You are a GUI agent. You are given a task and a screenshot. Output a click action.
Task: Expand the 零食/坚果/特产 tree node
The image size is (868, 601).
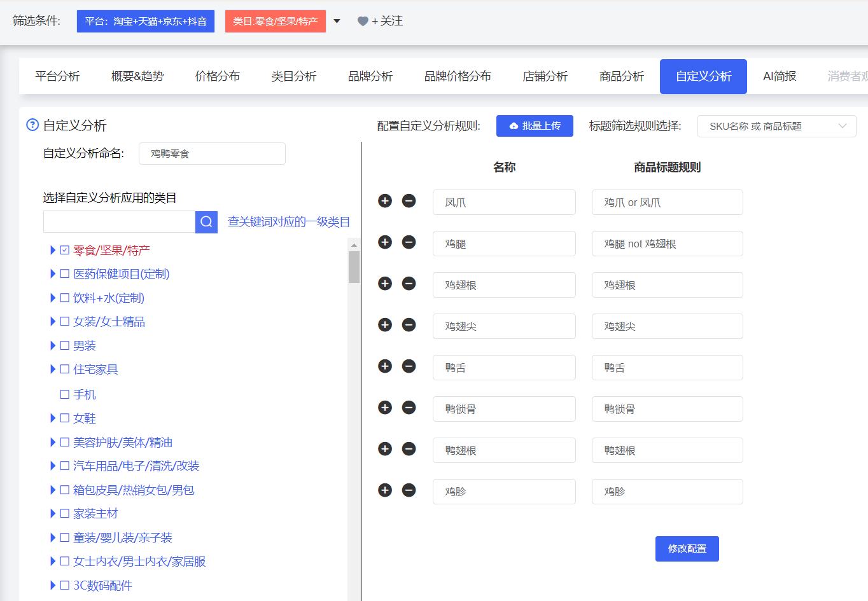coord(53,250)
